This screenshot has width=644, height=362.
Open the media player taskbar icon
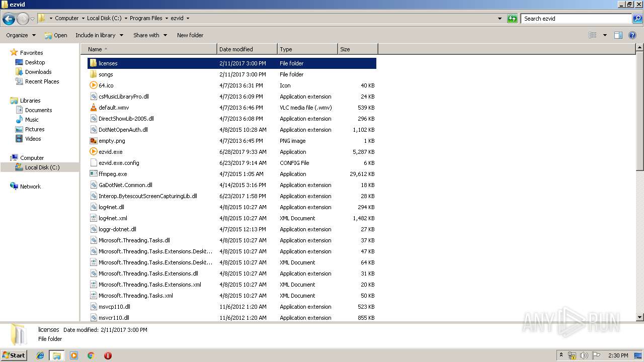[x=74, y=355]
